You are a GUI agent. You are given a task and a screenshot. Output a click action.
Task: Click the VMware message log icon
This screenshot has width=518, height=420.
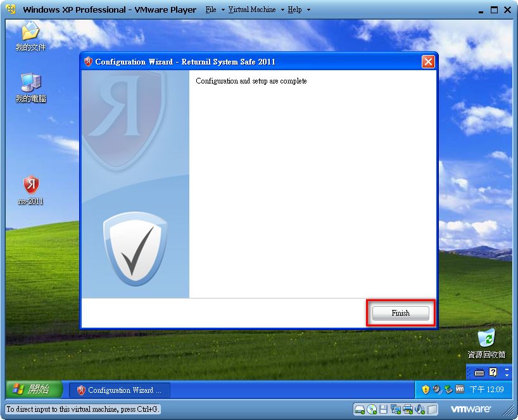[432, 409]
